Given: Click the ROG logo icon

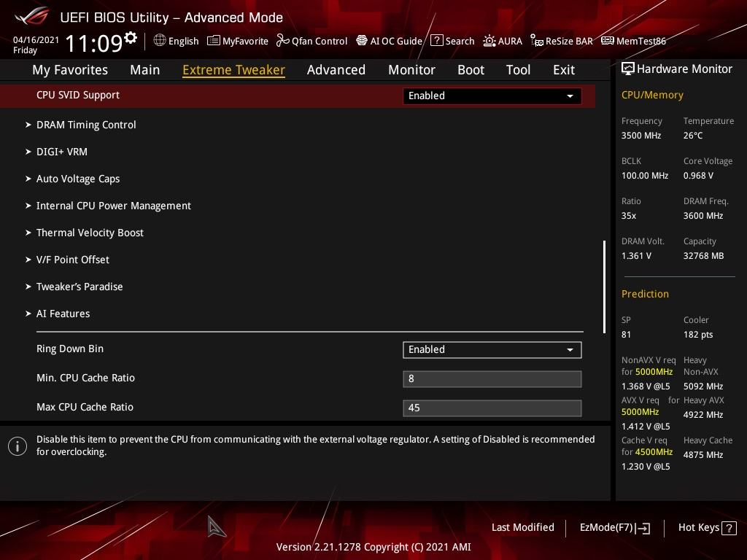Looking at the screenshot, I should [32, 17].
